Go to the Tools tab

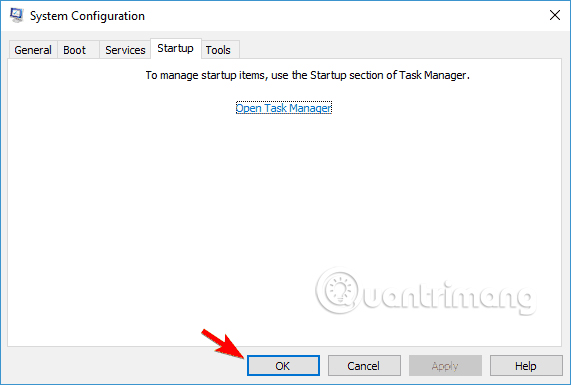click(x=218, y=50)
